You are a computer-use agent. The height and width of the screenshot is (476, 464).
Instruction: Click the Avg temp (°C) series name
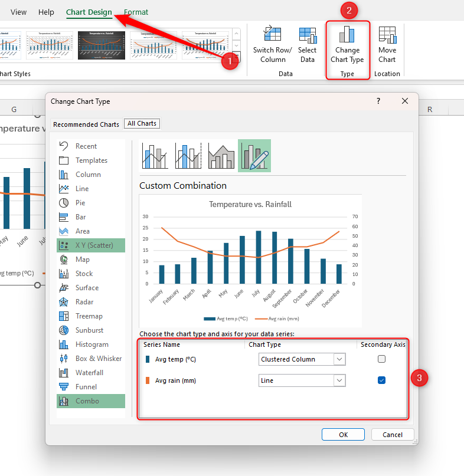(x=175, y=359)
